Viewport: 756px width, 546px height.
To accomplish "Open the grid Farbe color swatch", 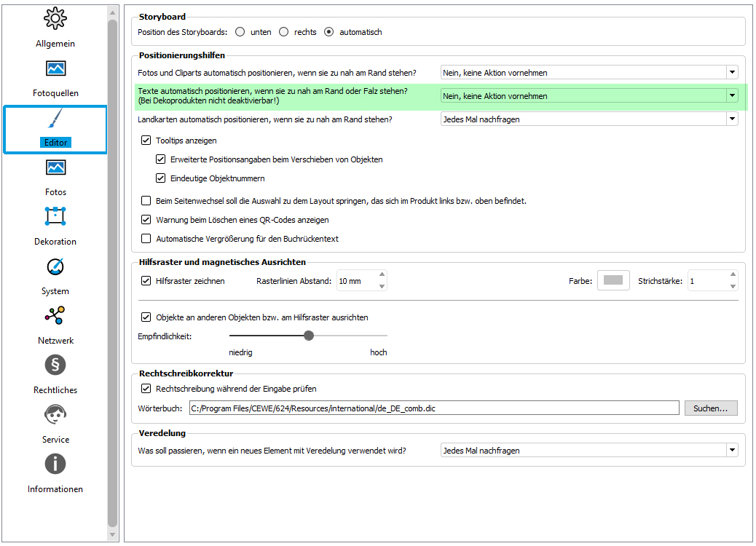I will pyautogui.click(x=613, y=280).
